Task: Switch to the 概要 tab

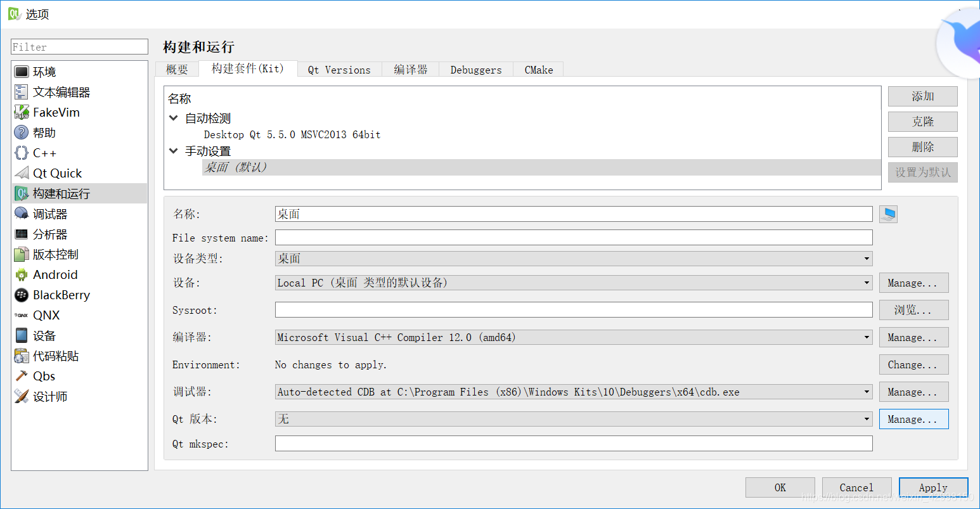Action: tap(177, 70)
